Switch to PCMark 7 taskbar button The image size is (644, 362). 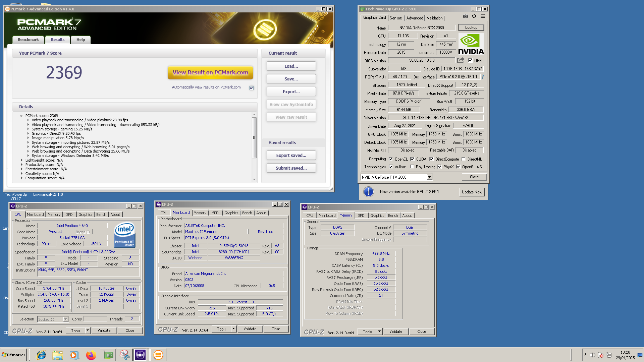click(x=158, y=355)
